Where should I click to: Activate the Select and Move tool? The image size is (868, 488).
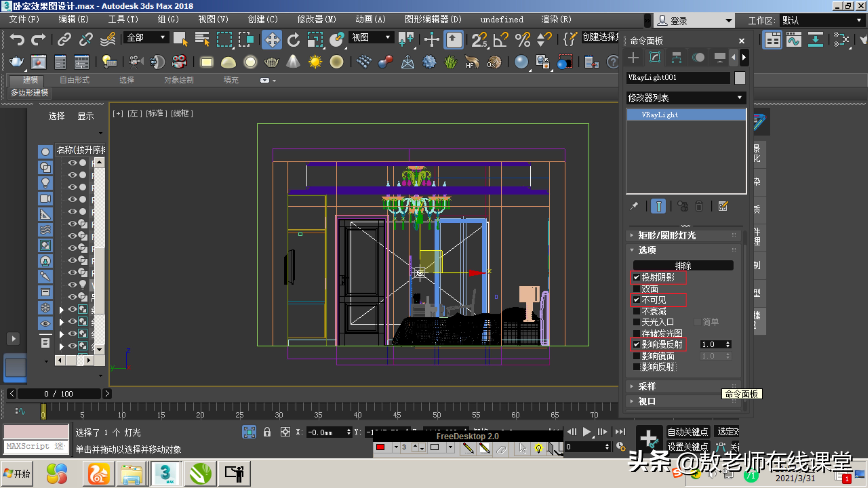pos(272,39)
